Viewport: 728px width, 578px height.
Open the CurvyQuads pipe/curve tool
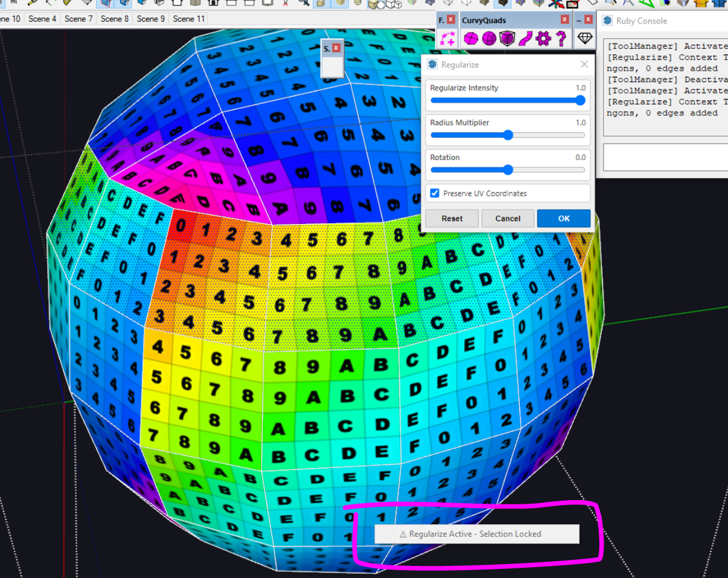tap(524, 38)
